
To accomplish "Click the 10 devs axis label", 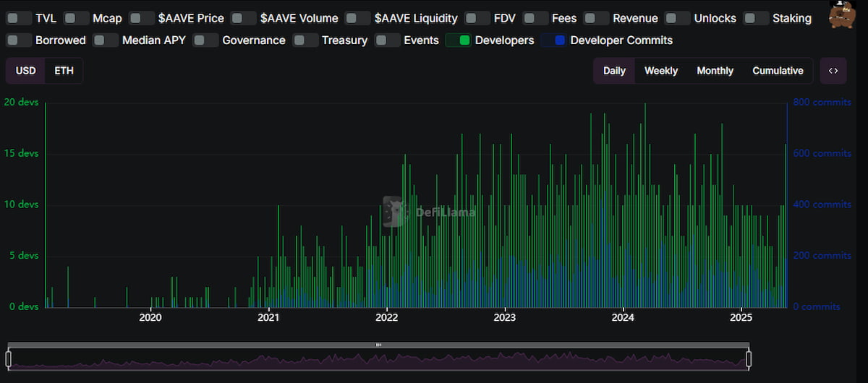I will [22, 205].
